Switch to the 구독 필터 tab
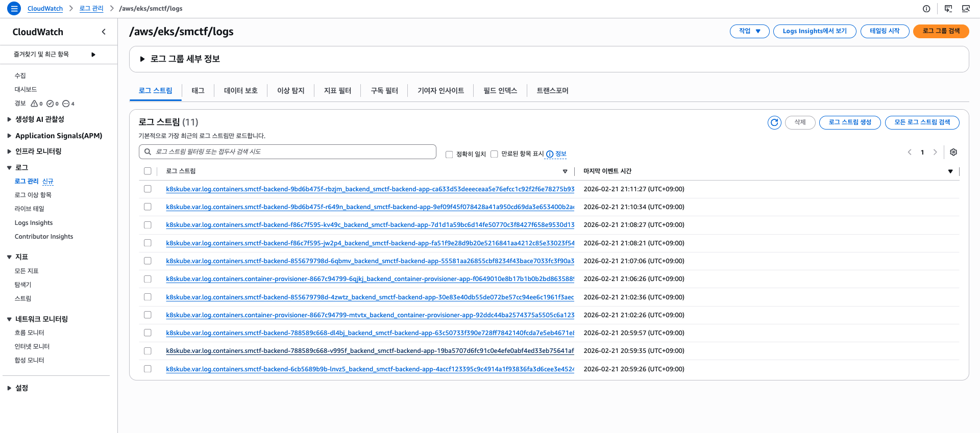This screenshot has height=433, width=980. pyautogui.click(x=384, y=91)
